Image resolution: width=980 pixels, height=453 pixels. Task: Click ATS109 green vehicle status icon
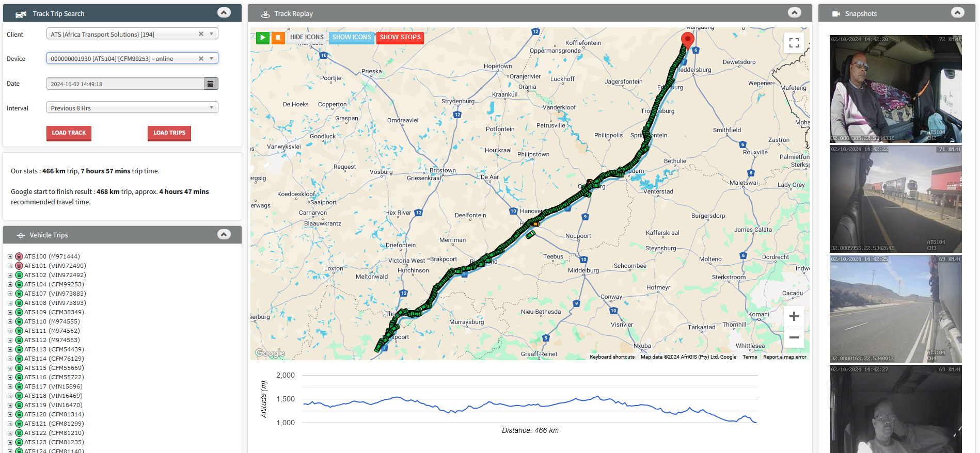coord(19,312)
